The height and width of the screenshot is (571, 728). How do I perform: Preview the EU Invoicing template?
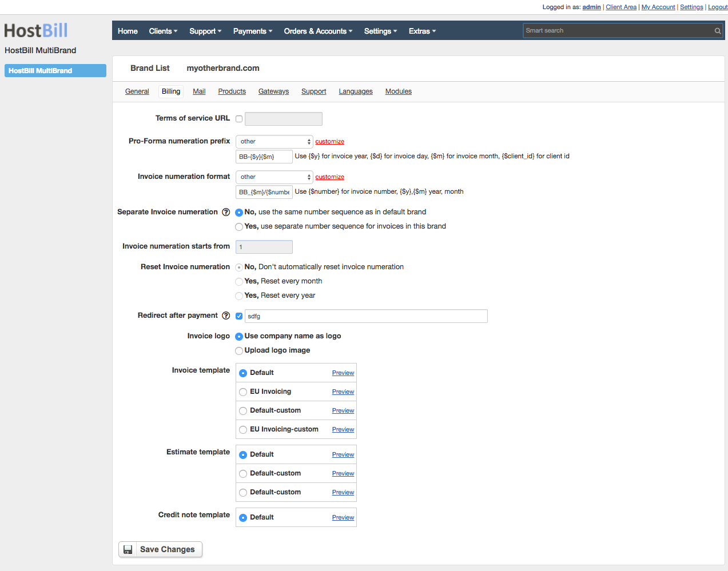click(343, 392)
